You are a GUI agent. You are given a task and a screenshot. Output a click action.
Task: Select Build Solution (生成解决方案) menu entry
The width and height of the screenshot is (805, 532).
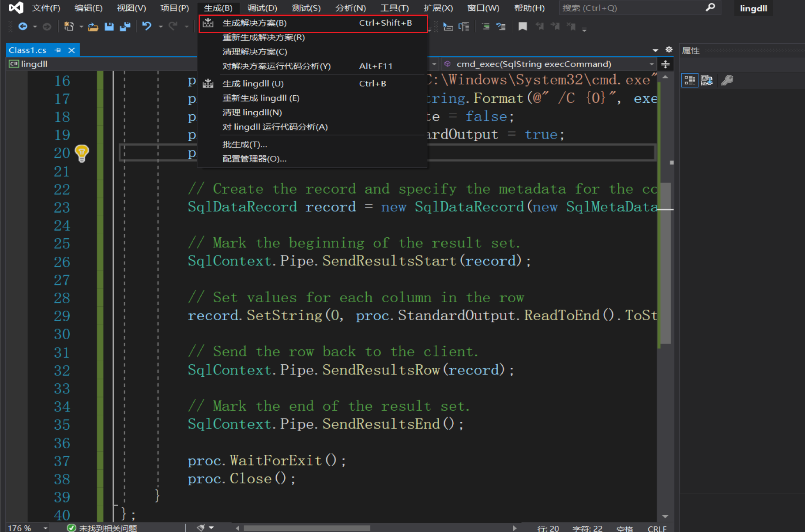[x=312, y=23]
